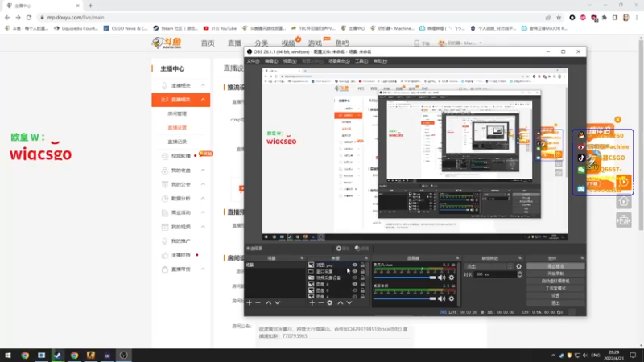Click Douyu logo on the website header
This screenshot has height=362, width=644.
[x=167, y=43]
